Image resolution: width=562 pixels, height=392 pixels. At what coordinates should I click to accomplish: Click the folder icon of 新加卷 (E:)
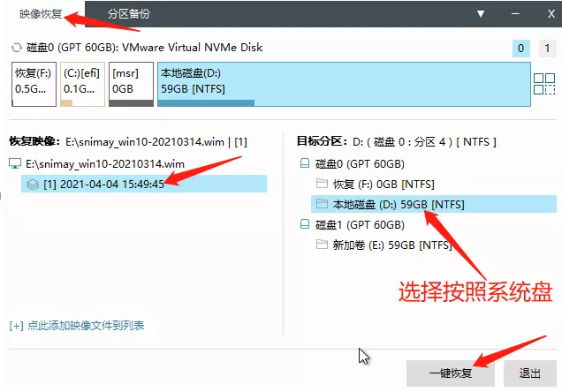pyautogui.click(x=322, y=245)
